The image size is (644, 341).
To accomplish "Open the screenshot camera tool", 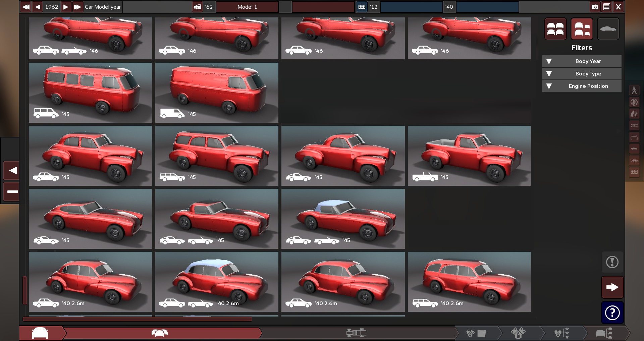I will click(x=595, y=7).
